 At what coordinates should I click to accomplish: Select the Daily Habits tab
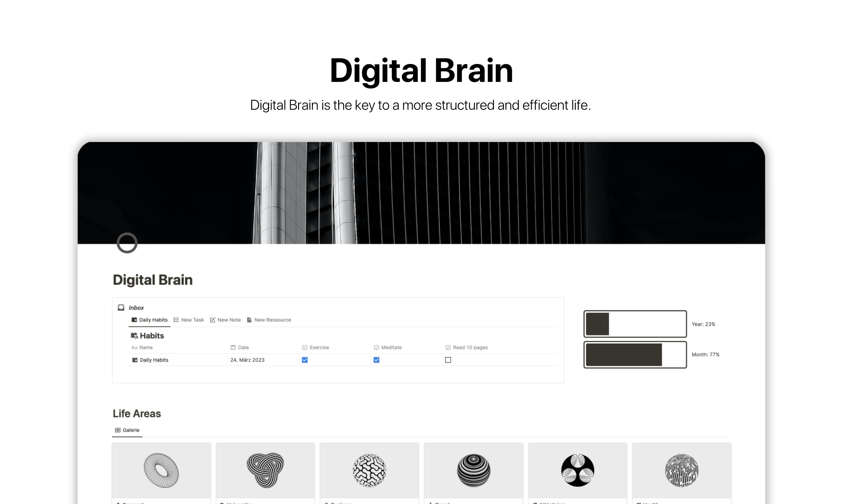pyautogui.click(x=149, y=319)
